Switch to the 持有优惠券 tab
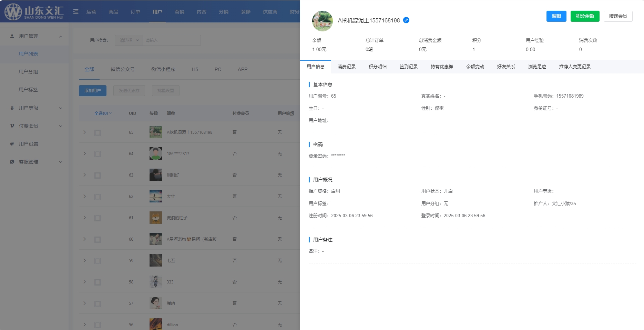 coord(442,67)
